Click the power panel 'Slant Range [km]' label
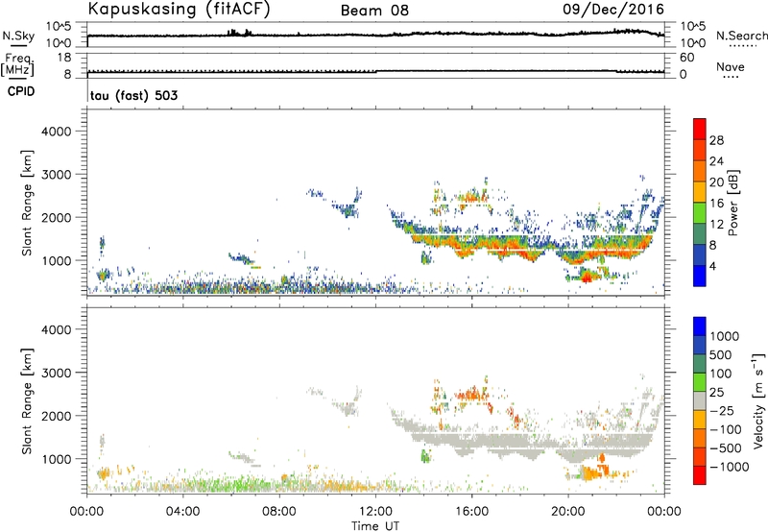 click(28, 203)
